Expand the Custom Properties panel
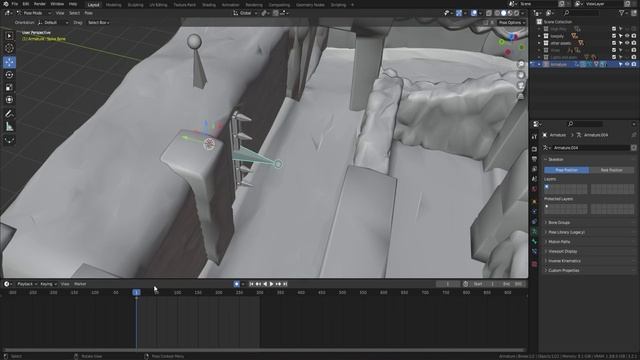The image size is (640, 360). coord(563,271)
